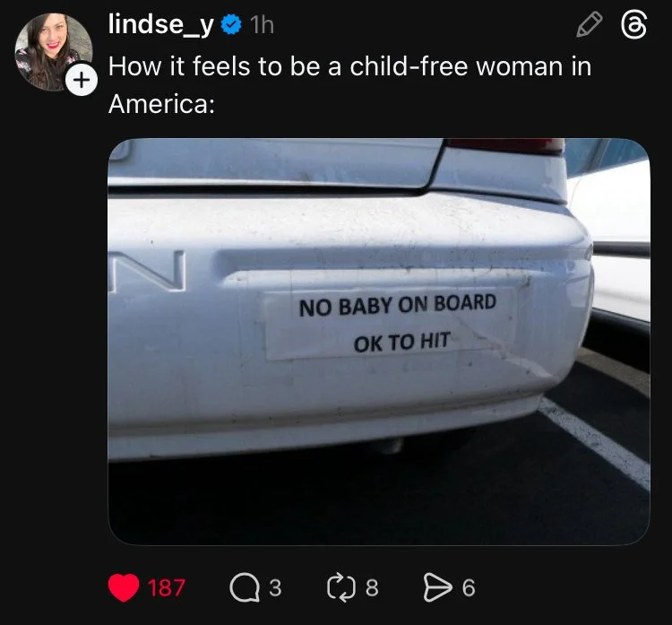Repost using the circular arrows icon
The image size is (672, 625).
pos(341,587)
